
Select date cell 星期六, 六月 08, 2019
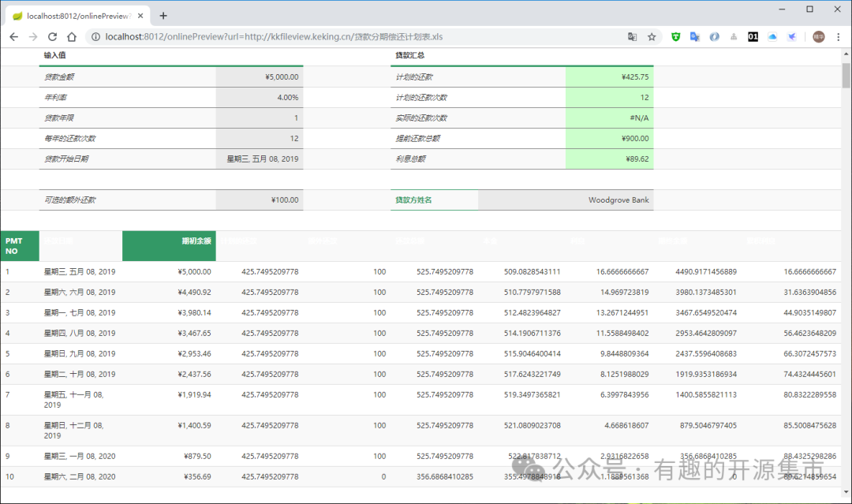click(80, 292)
